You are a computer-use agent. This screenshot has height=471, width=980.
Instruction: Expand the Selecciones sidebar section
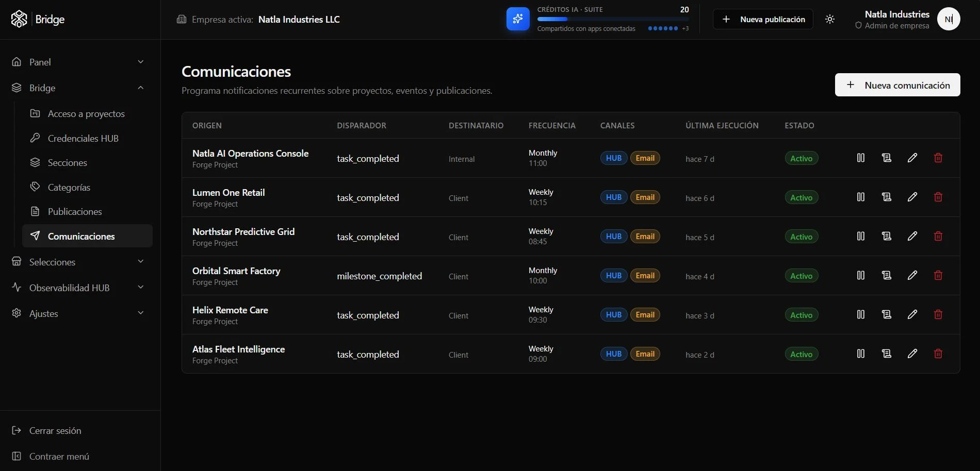tap(78, 262)
